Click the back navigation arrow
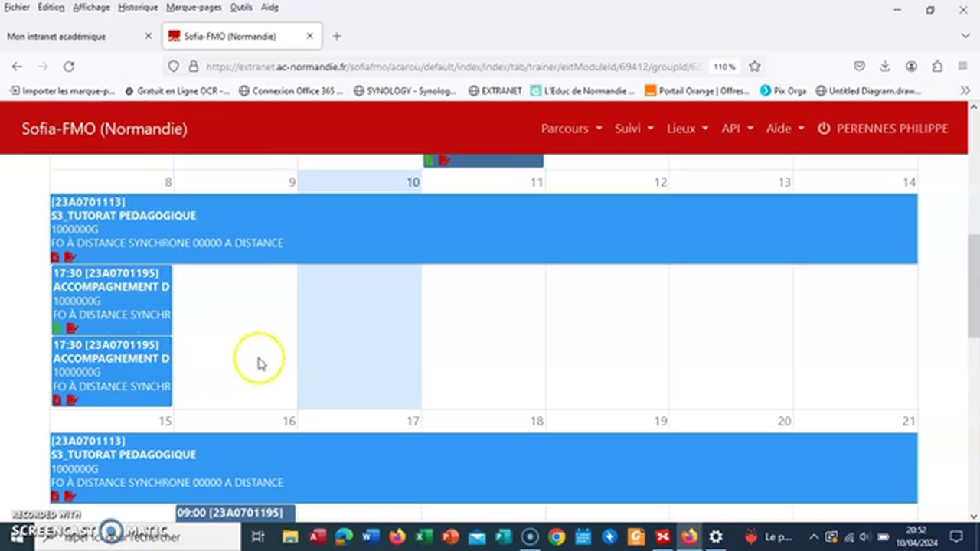 click(x=17, y=67)
